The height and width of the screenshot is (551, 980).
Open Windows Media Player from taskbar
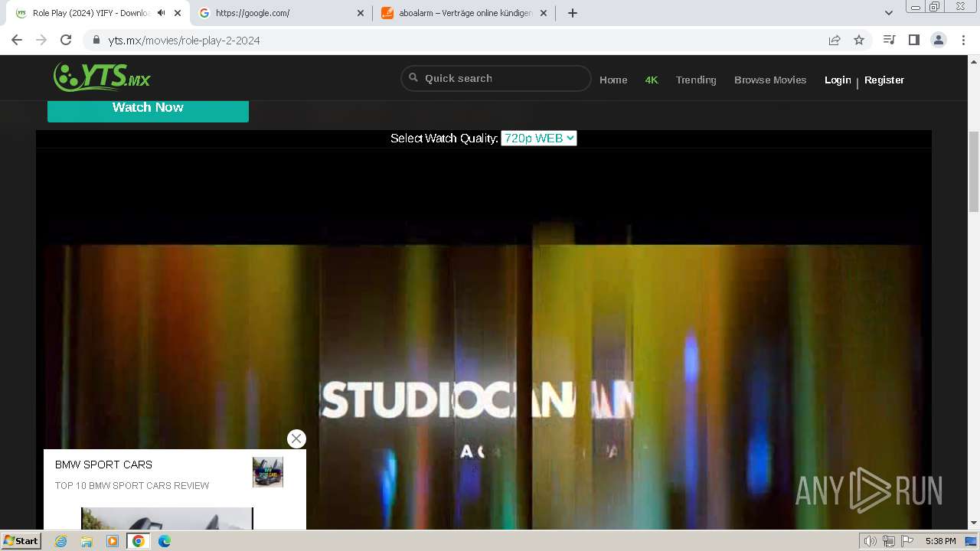tap(113, 541)
